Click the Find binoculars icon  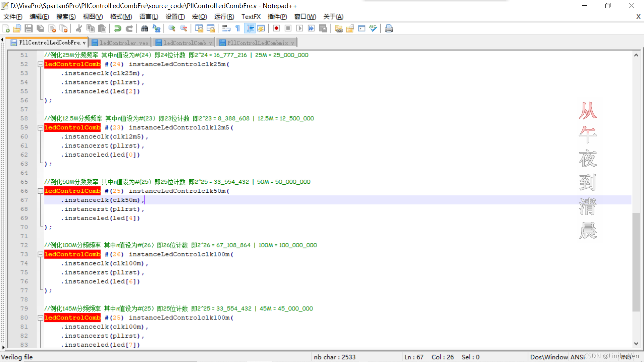(145, 28)
